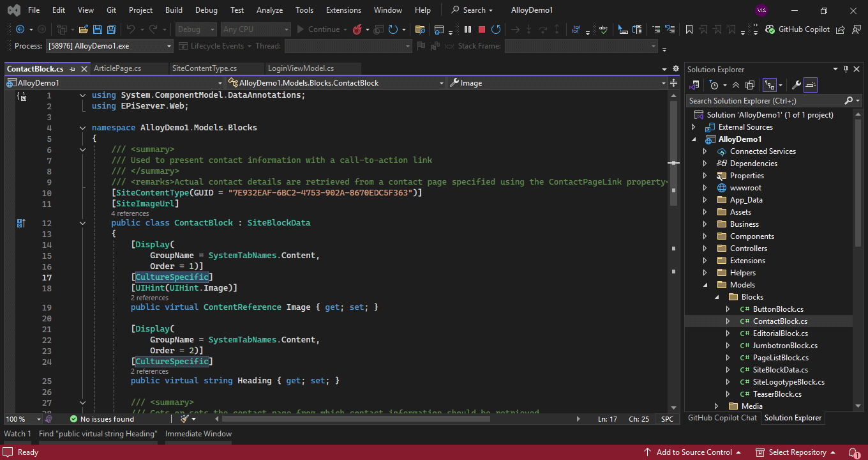The image size is (868, 460).
Task: Click the Stop Debugging red square icon
Action: click(x=481, y=29)
